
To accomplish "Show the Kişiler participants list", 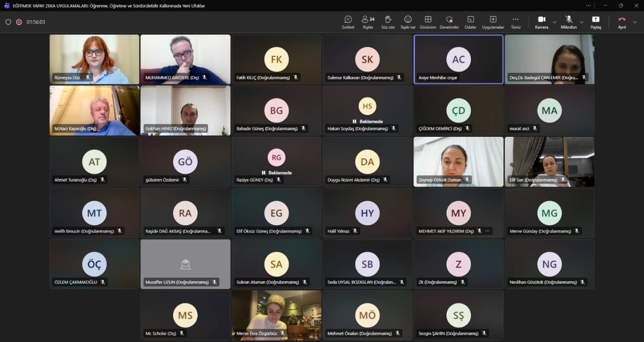I will (x=368, y=22).
